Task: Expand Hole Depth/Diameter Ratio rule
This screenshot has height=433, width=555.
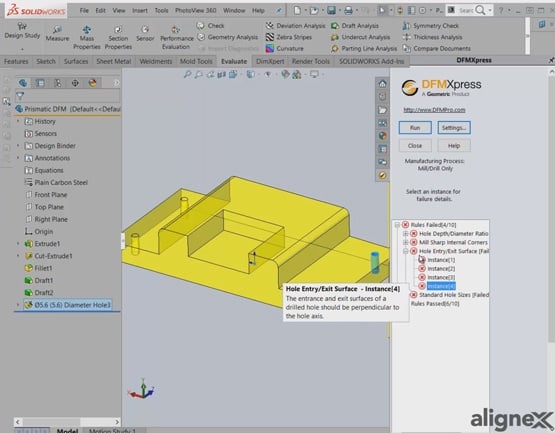Action: click(406, 234)
